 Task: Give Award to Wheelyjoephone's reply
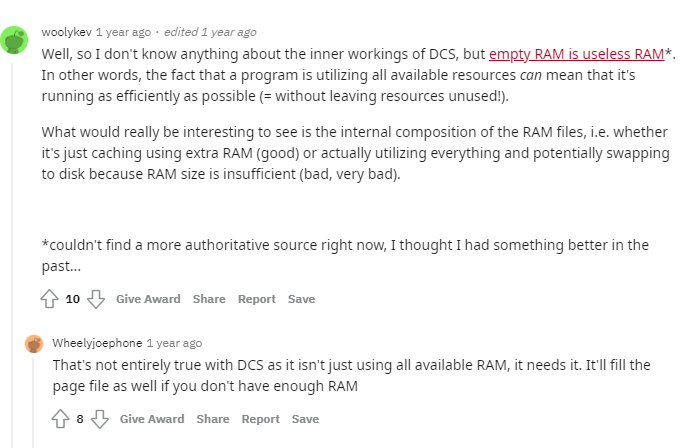click(x=152, y=419)
